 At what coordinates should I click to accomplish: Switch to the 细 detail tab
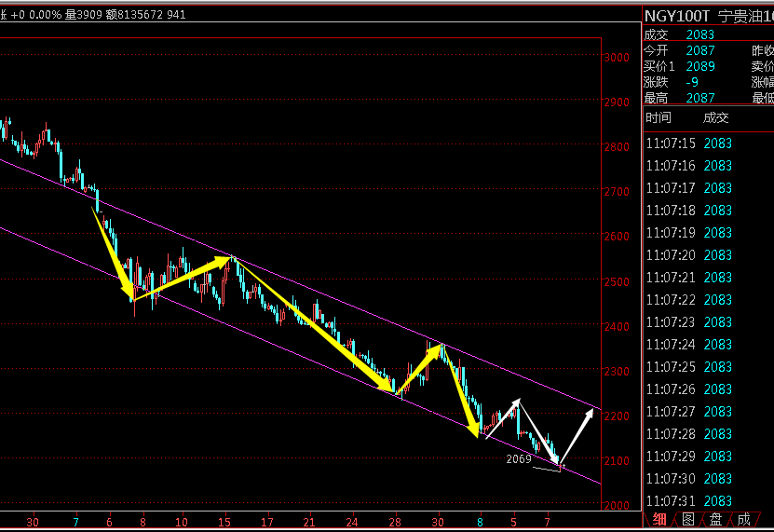659,519
